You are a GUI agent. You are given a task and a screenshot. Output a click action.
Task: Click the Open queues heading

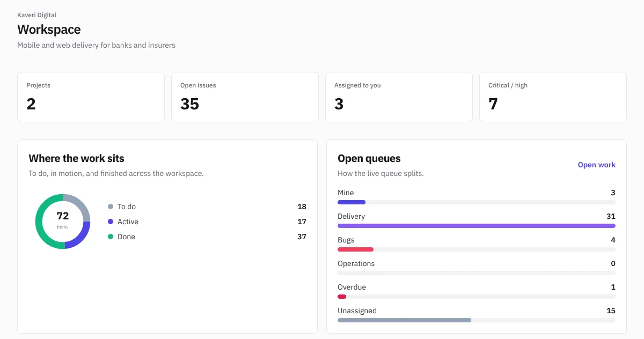[x=369, y=158]
